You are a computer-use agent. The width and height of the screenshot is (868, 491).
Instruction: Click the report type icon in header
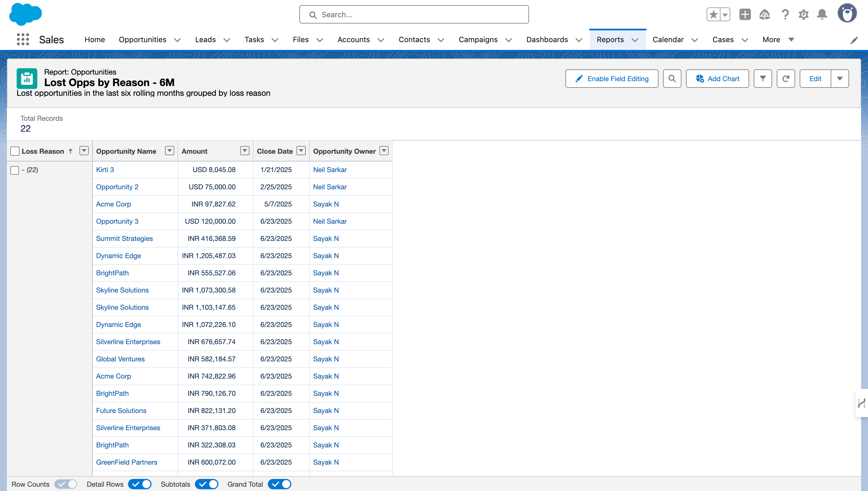(27, 79)
